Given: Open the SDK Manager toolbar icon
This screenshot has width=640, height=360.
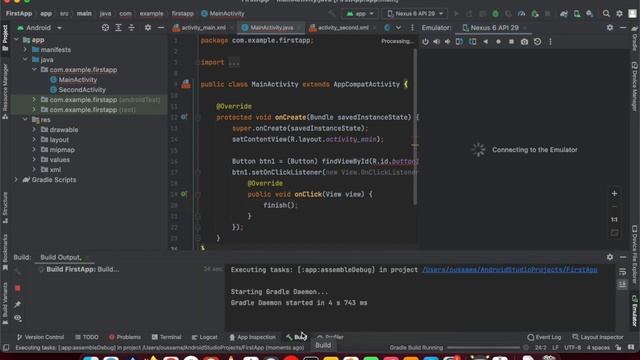Looking at the screenshot, I should pos(589,13).
